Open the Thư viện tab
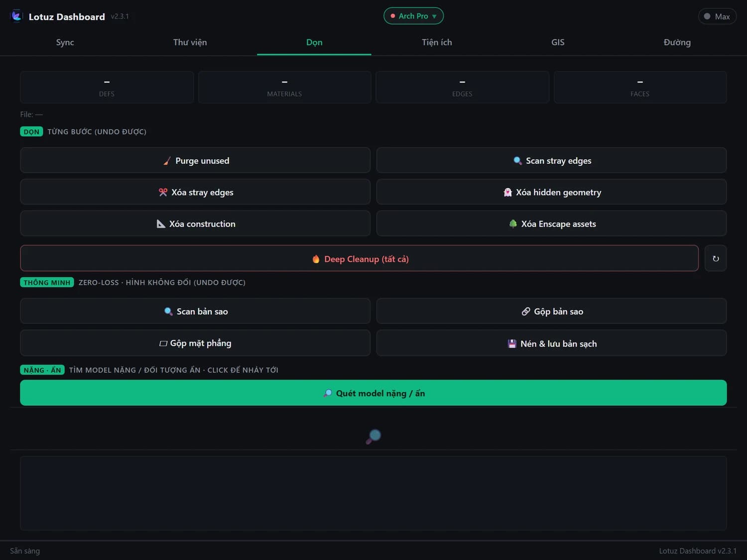Screen dimensions: 747x560 pyautogui.click(x=190, y=42)
